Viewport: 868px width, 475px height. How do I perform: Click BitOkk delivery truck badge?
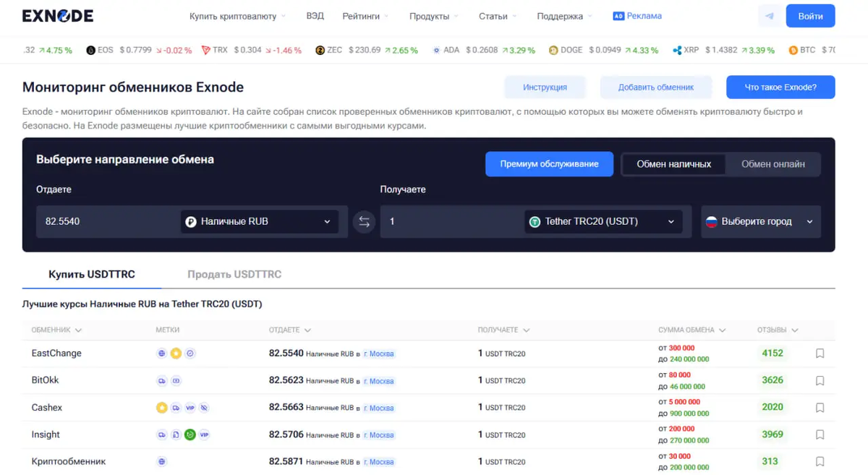(x=161, y=380)
